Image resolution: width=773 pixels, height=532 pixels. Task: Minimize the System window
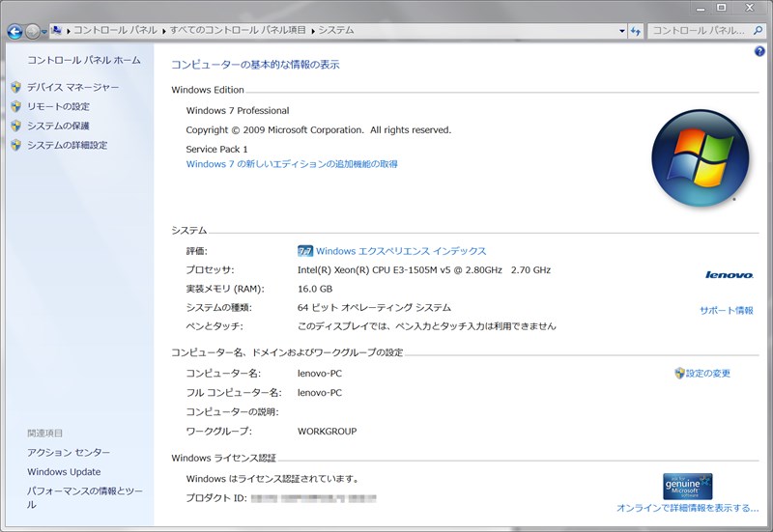(701, 8)
